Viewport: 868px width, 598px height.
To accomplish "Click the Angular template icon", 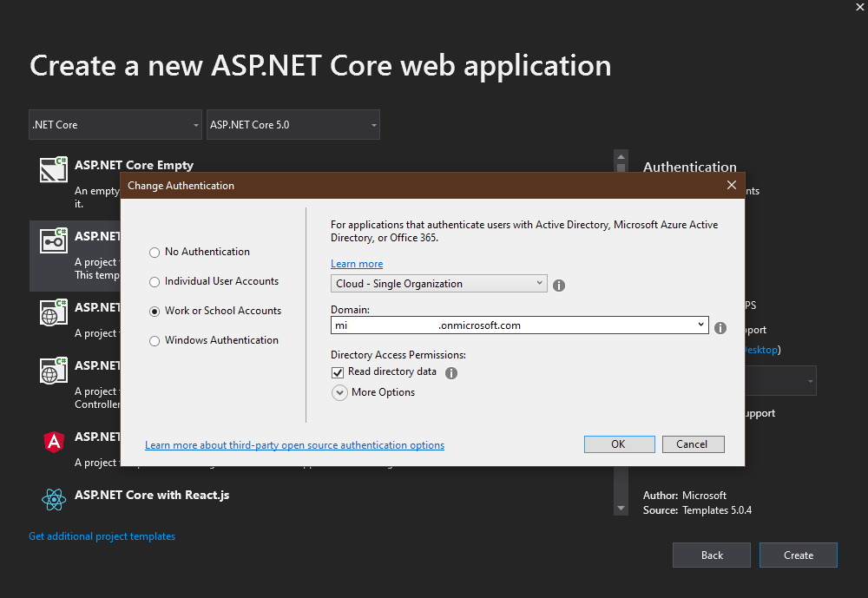I will pyautogui.click(x=54, y=442).
